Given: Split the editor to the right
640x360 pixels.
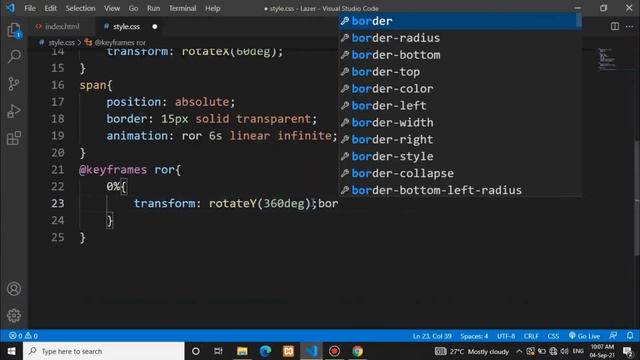Looking at the screenshot, I should click(615, 26).
